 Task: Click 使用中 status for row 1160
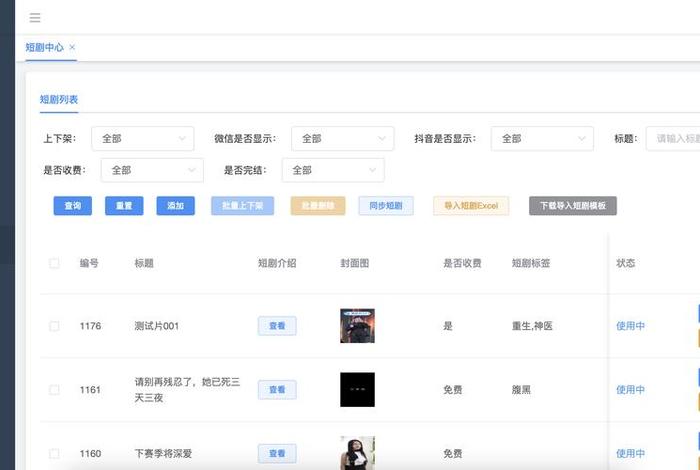630,453
